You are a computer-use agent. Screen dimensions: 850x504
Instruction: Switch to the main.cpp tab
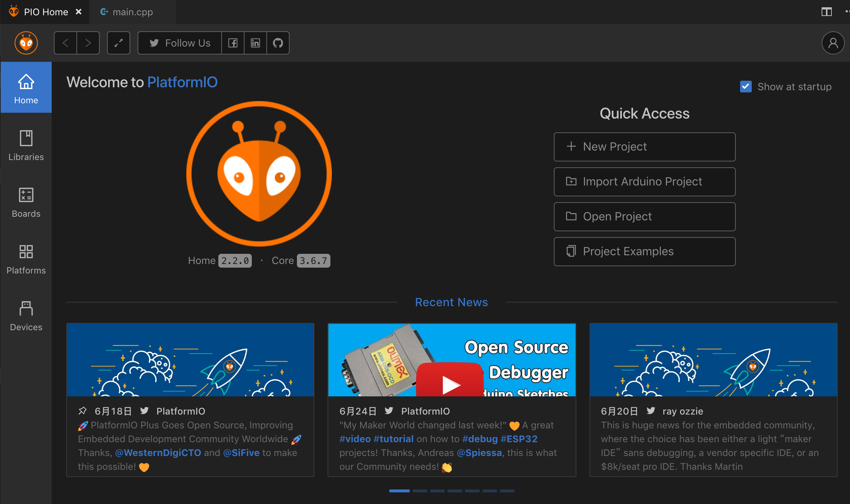[x=132, y=12]
